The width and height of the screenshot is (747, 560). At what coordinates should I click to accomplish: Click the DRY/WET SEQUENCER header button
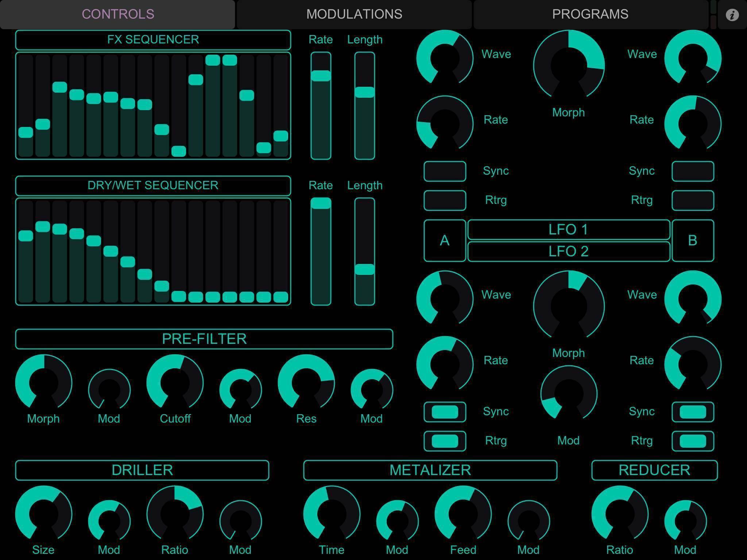coord(153,186)
